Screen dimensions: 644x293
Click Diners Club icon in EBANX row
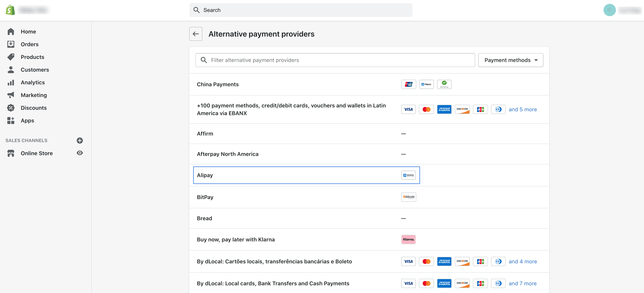coord(498,109)
